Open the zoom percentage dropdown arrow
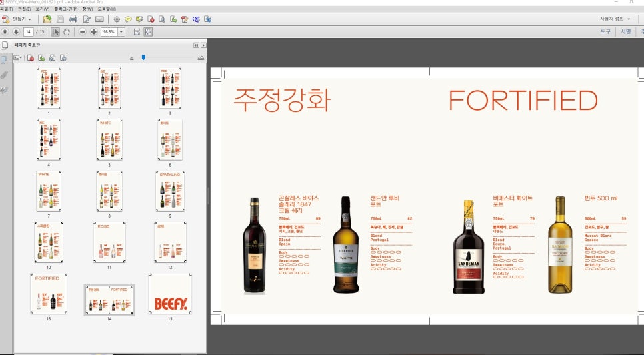 click(121, 31)
